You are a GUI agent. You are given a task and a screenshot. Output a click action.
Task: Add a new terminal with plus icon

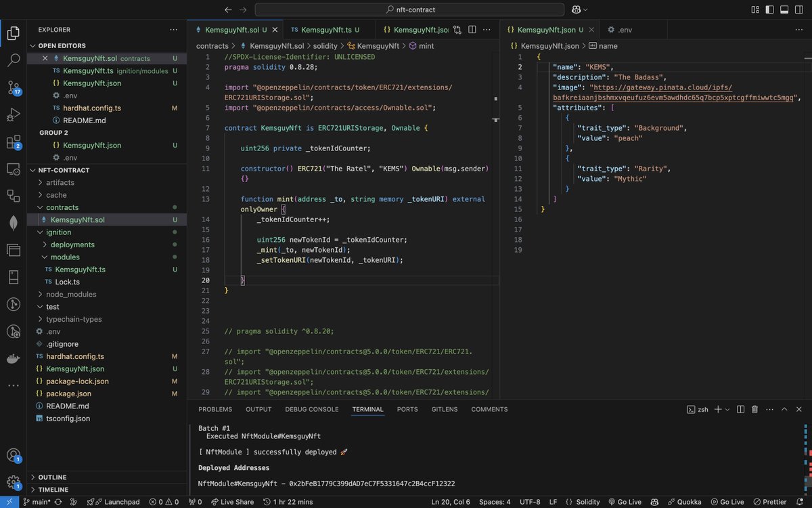(718, 409)
